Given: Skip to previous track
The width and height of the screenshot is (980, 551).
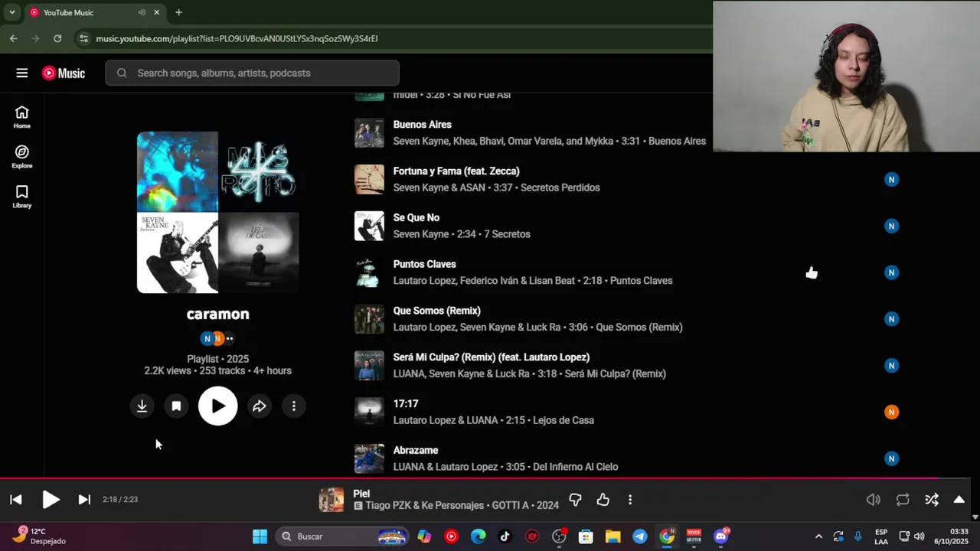Looking at the screenshot, I should click(x=15, y=500).
